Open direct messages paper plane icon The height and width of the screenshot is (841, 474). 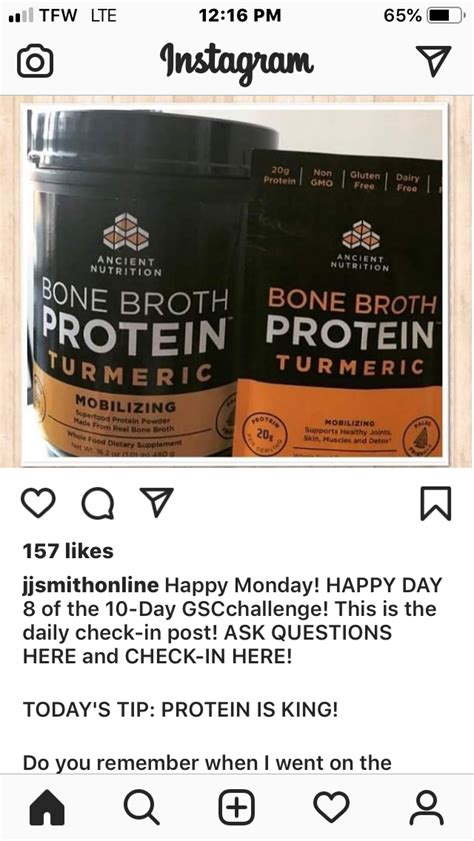click(433, 60)
